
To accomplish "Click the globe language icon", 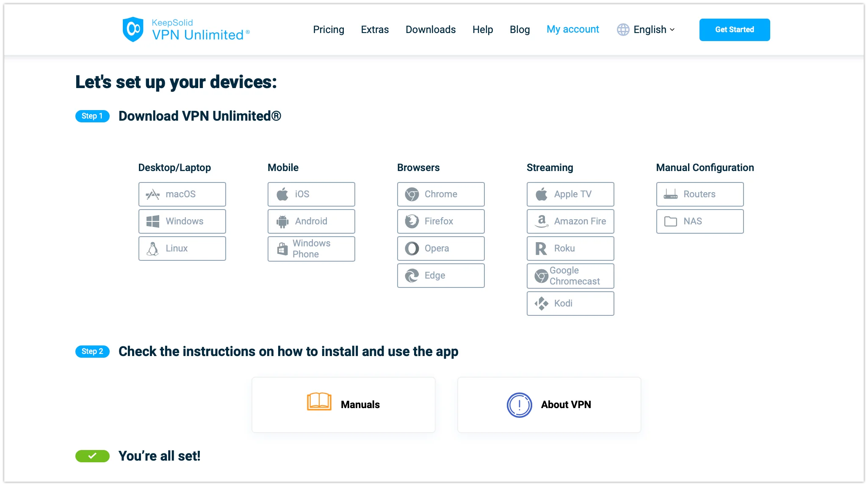I will click(623, 30).
